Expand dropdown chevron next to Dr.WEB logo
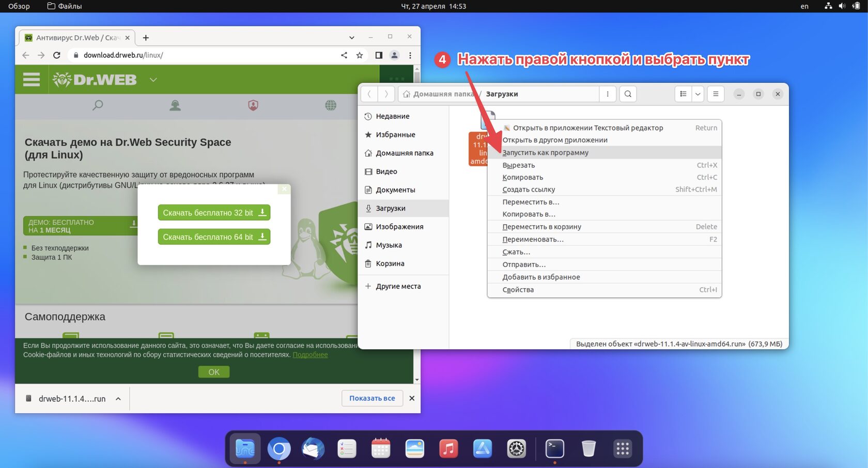 [x=153, y=80]
